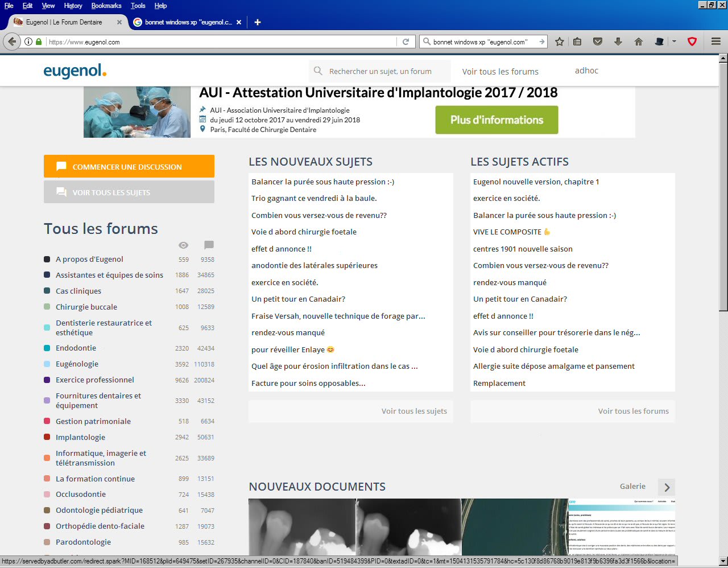Go to the browser home page
Viewport: 728px width, 568px height.
pos(639,42)
